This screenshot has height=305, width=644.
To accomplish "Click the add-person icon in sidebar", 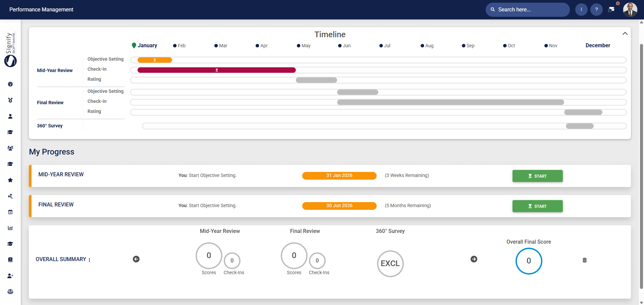I will click(10, 276).
